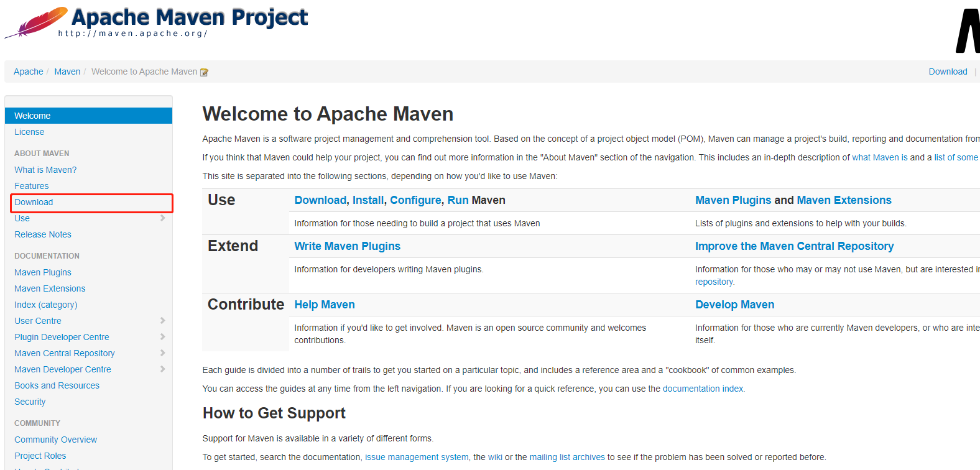Click the issue management system link

click(x=417, y=457)
